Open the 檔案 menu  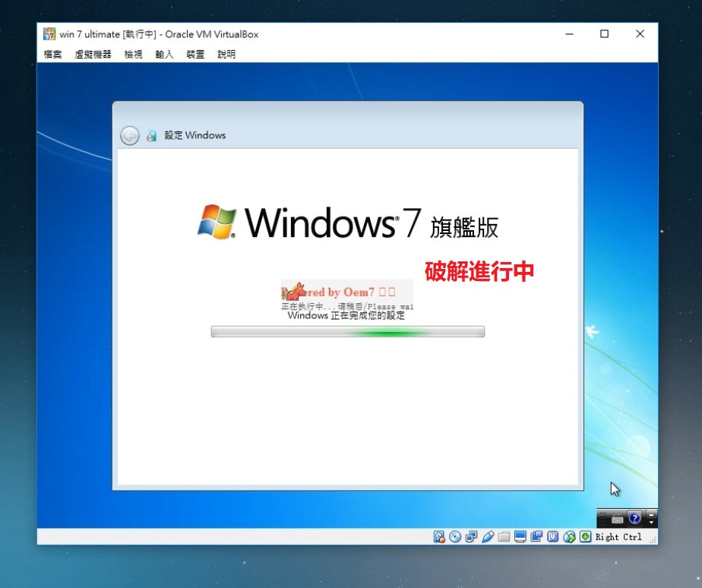(52, 54)
